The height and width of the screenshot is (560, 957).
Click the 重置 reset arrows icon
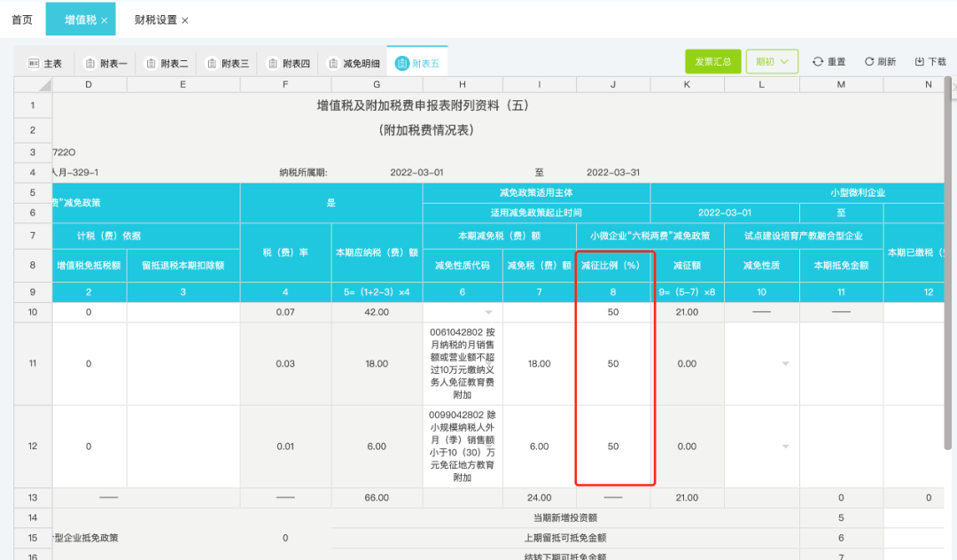click(x=818, y=62)
